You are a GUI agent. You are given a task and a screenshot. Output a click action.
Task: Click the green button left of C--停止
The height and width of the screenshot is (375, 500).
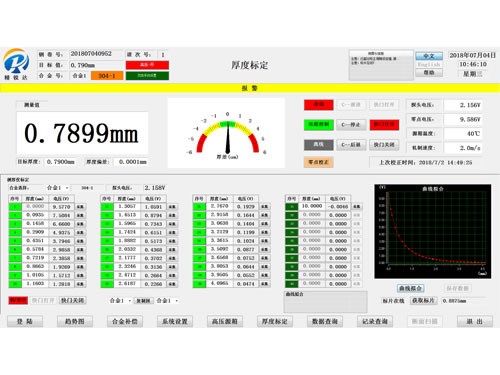[x=318, y=125]
